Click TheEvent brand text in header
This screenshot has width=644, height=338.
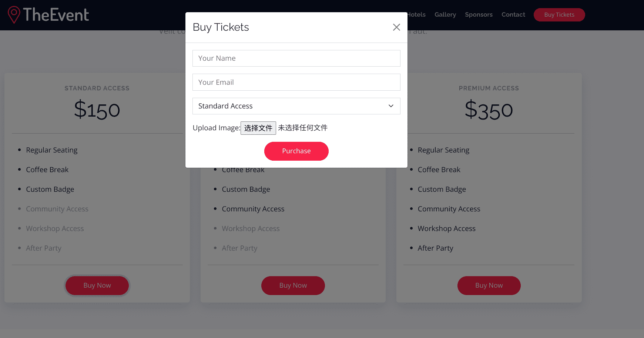pyautogui.click(x=56, y=15)
